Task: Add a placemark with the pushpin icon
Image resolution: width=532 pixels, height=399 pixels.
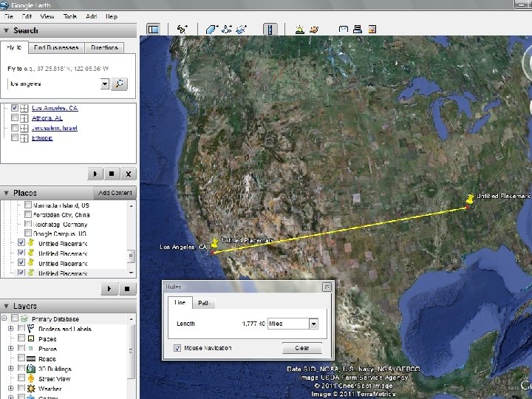Action: coord(183,30)
